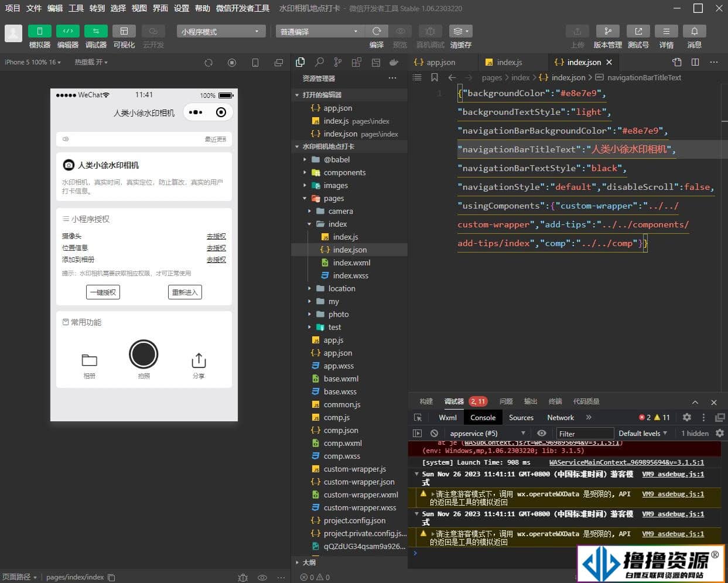The image size is (728, 583).
Task: Toggle console live expression eye icon
Action: 542,433
